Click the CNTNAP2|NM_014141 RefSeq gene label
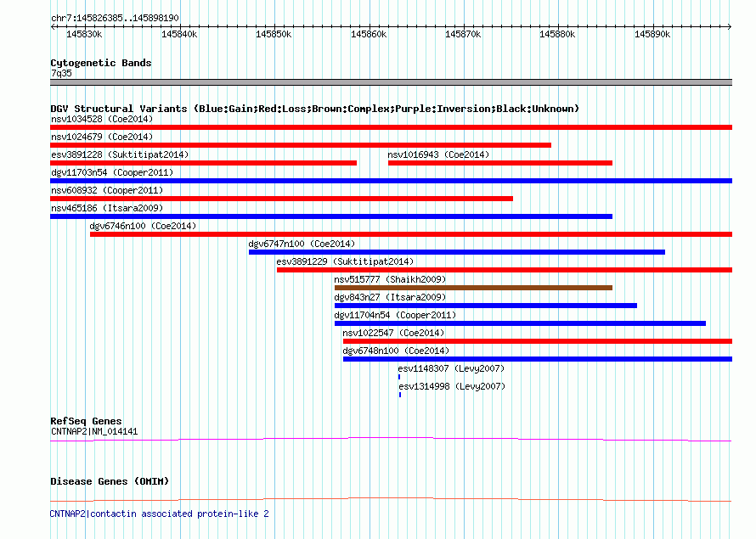The width and height of the screenshot is (756, 539). coord(94,431)
